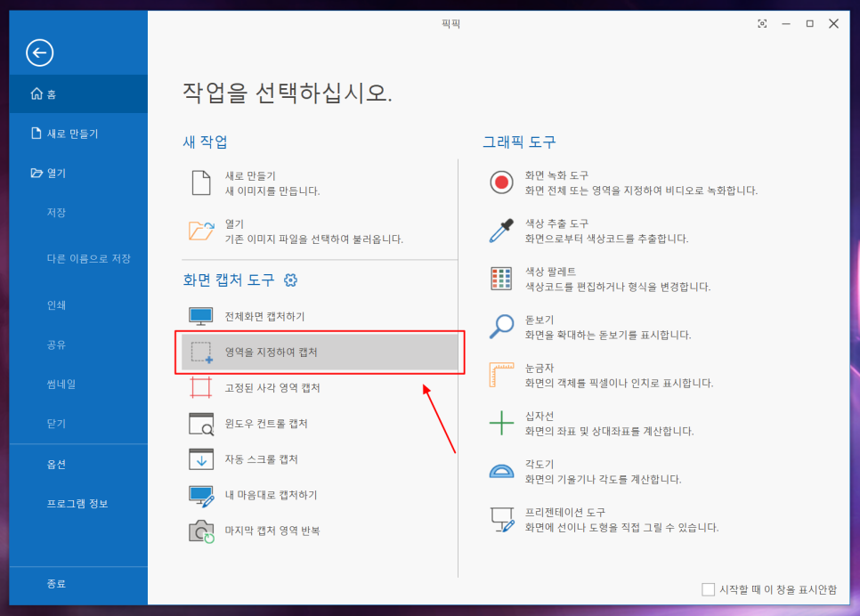Viewport: 860px width, 616px height.
Task: Click the 눈금자 title text
Action: [540, 368]
